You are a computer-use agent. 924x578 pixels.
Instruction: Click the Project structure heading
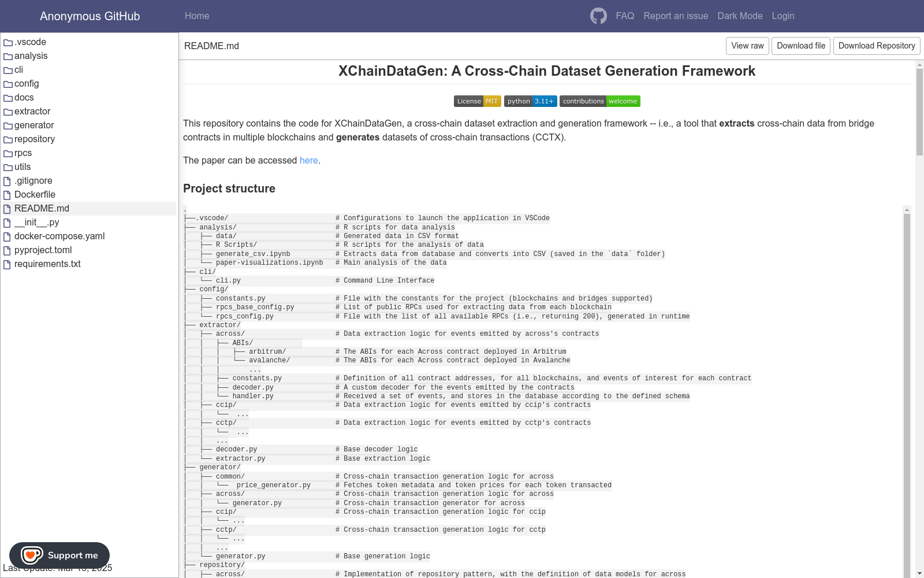click(x=229, y=188)
